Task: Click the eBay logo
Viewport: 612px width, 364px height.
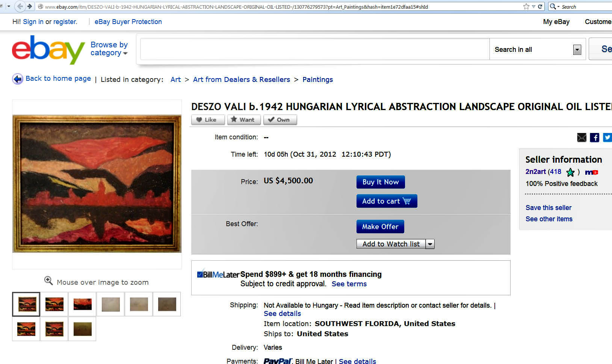Action: [x=48, y=49]
